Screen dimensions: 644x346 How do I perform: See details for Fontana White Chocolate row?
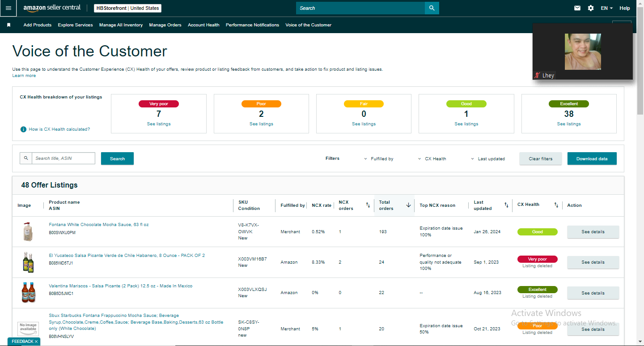[x=593, y=232]
